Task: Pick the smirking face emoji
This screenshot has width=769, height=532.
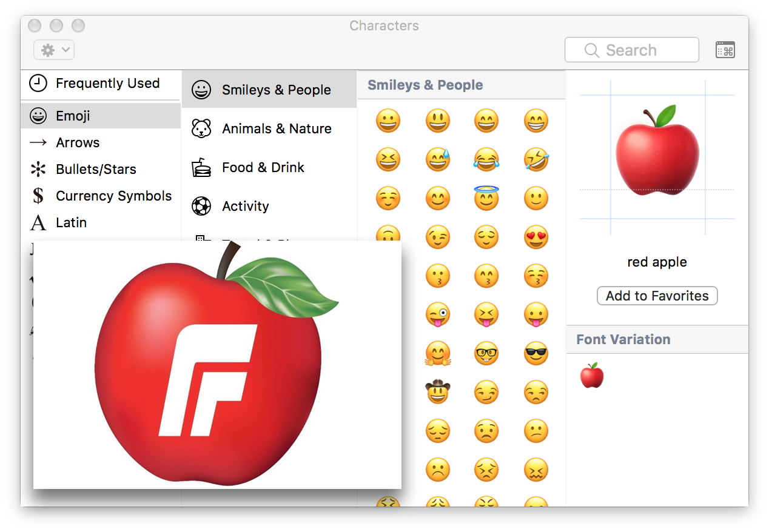Action: click(x=486, y=392)
